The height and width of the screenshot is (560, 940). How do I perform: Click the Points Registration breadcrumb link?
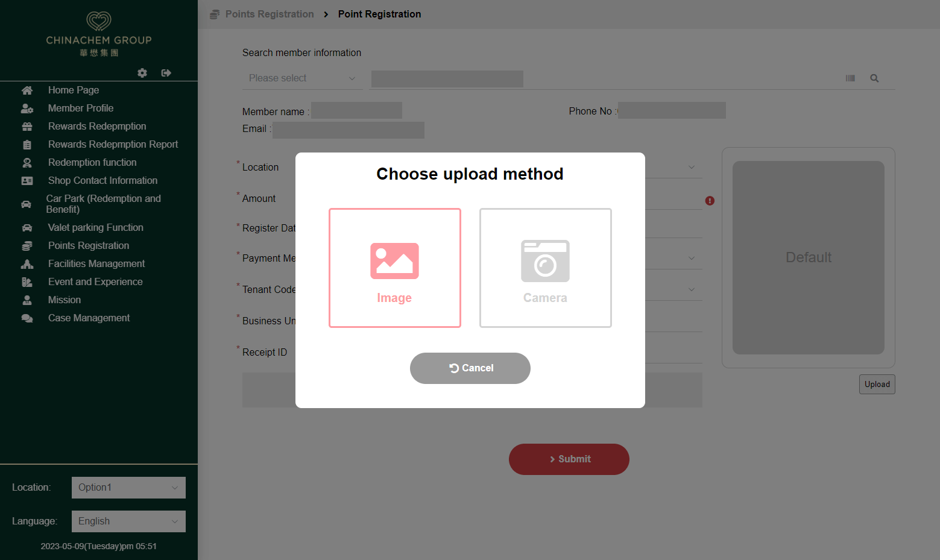(270, 14)
